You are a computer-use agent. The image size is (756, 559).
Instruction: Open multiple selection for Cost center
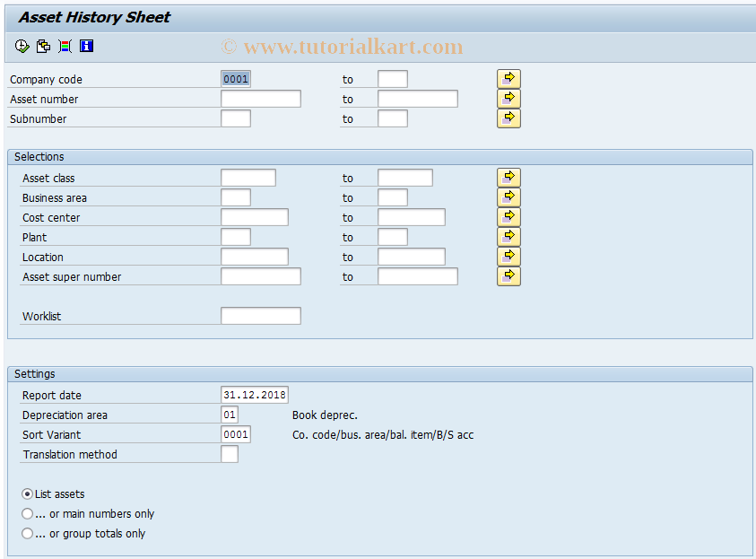[508, 217]
